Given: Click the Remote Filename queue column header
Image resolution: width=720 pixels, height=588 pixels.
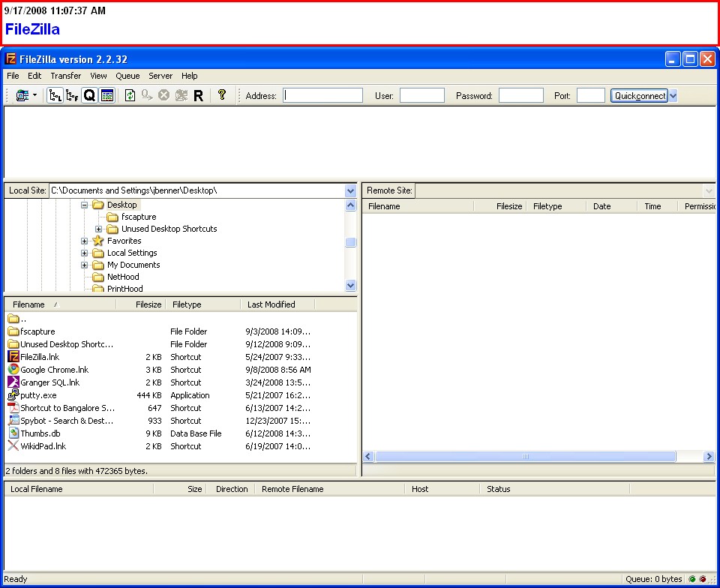Looking at the screenshot, I should (330, 489).
